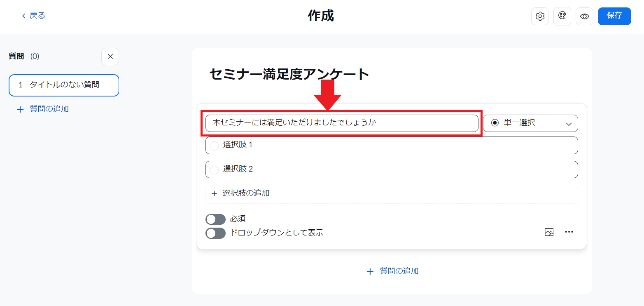This screenshot has height=306, width=644.
Task: Save the survey with 保存 button
Action: pyautogui.click(x=614, y=16)
